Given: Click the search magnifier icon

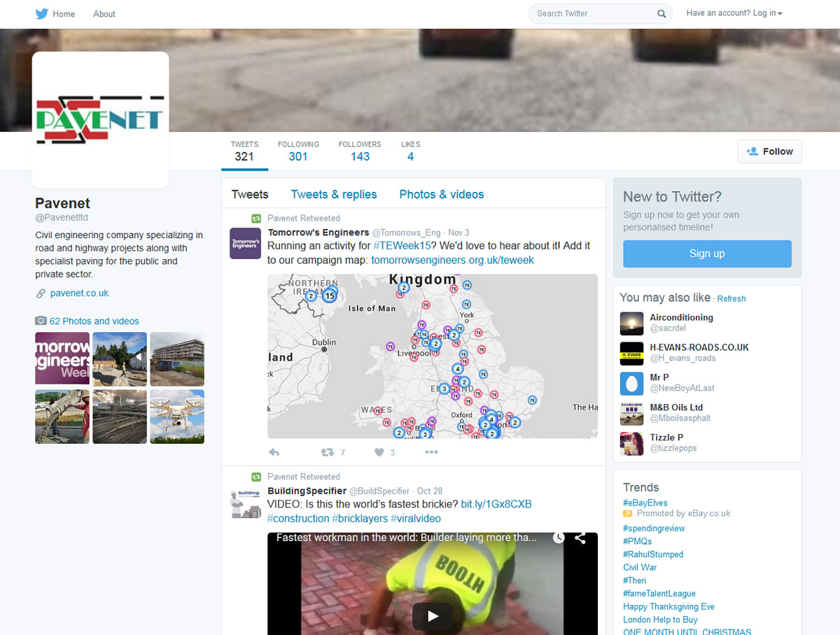Looking at the screenshot, I should click(661, 13).
